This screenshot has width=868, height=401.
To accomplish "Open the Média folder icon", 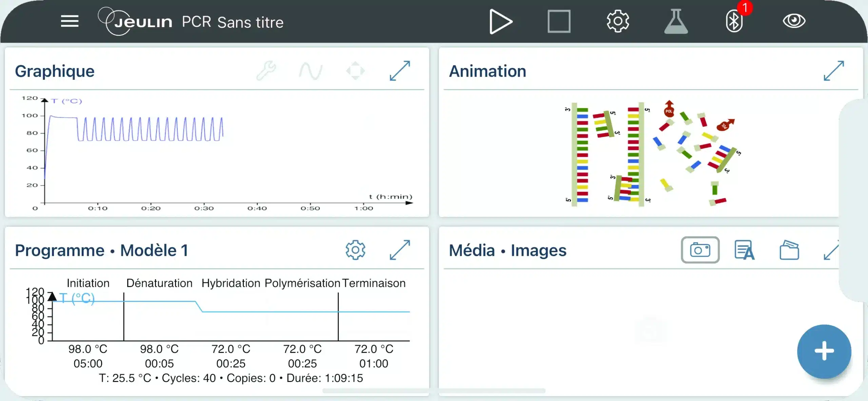I will [x=789, y=250].
